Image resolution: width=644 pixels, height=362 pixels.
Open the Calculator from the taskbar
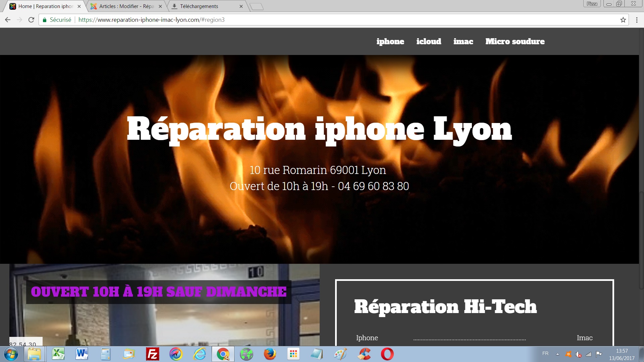[x=105, y=354]
